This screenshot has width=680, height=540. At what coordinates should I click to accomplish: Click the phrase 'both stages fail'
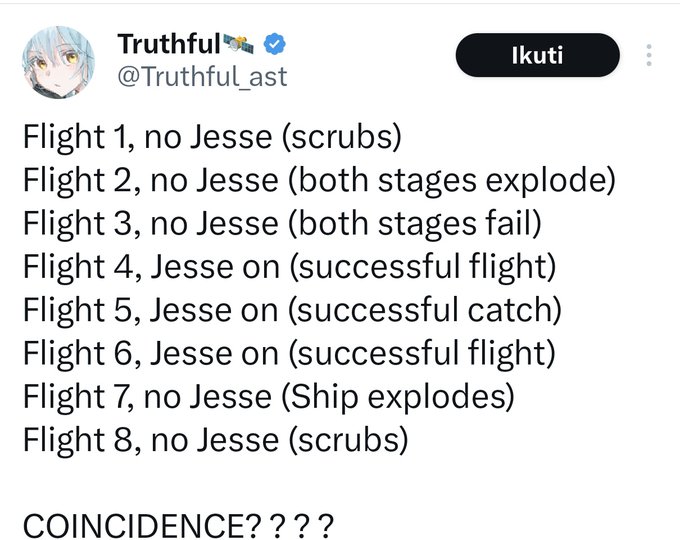tap(415, 224)
